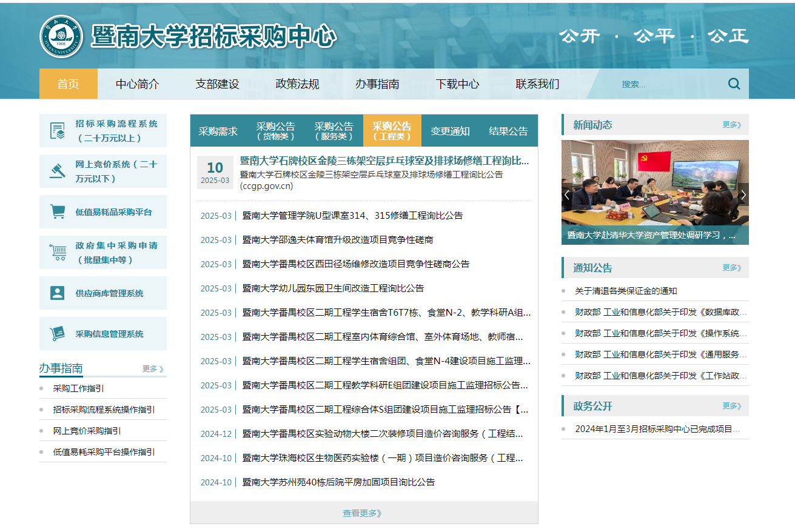This screenshot has height=532, width=795.
Task: Open 政府集中采购申请（批量集中等）button
Action: click(x=103, y=253)
